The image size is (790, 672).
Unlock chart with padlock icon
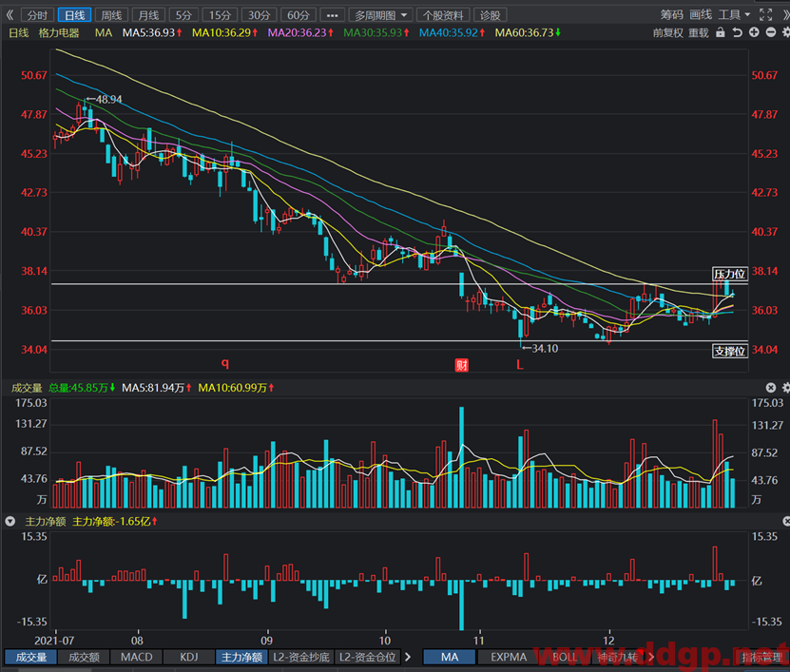coord(721,32)
